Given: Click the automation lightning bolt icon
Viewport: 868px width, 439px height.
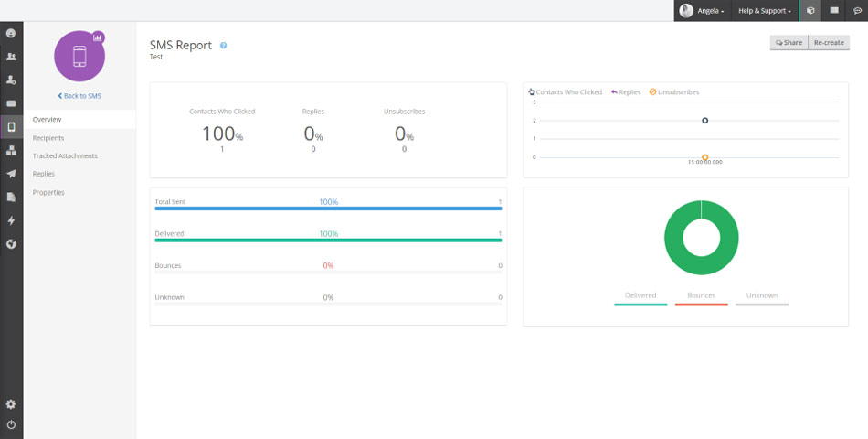Looking at the screenshot, I should [11, 220].
